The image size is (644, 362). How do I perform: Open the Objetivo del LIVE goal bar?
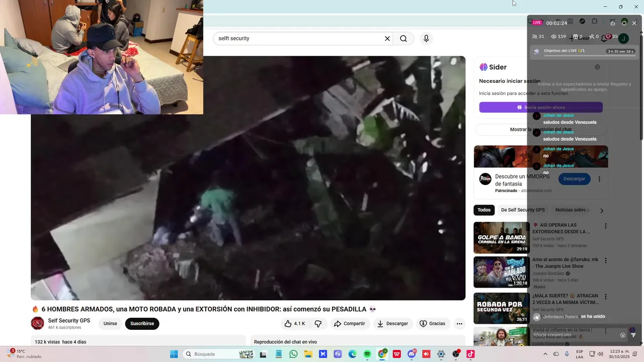[x=584, y=52]
